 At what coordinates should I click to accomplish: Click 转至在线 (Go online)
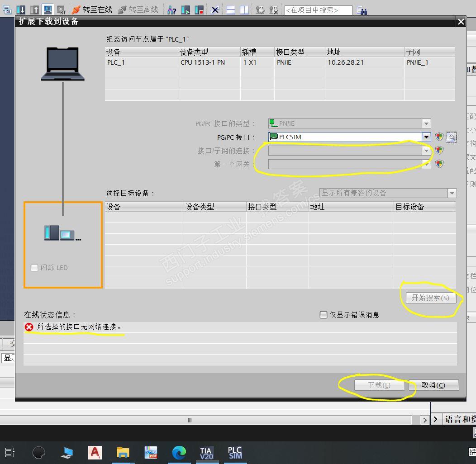92,9
